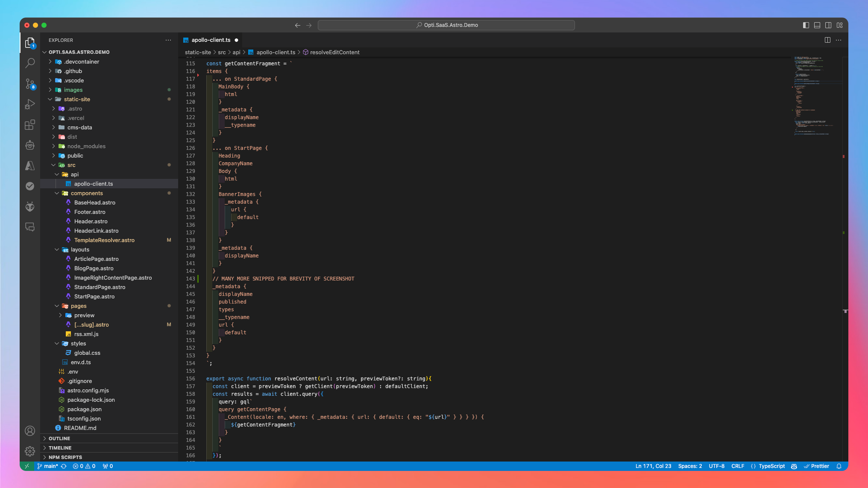This screenshot has height=488, width=868.
Task: Expand the images folder
Action: 73,90
